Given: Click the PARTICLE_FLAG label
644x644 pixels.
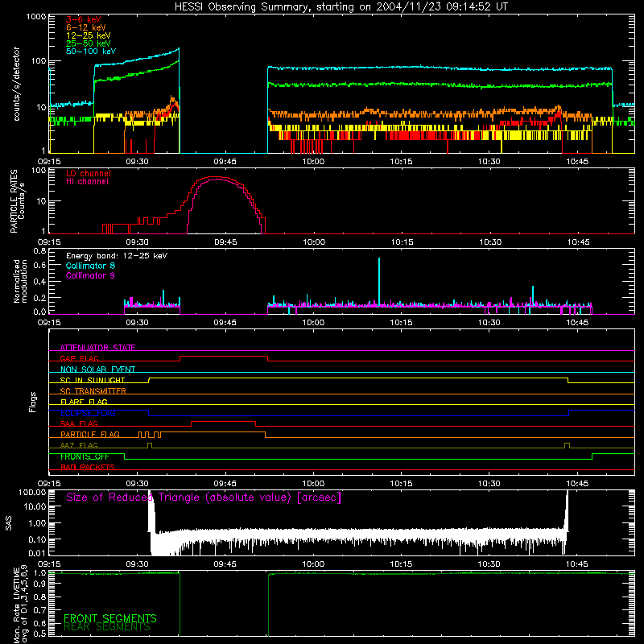Looking at the screenshot, I should coord(90,435).
